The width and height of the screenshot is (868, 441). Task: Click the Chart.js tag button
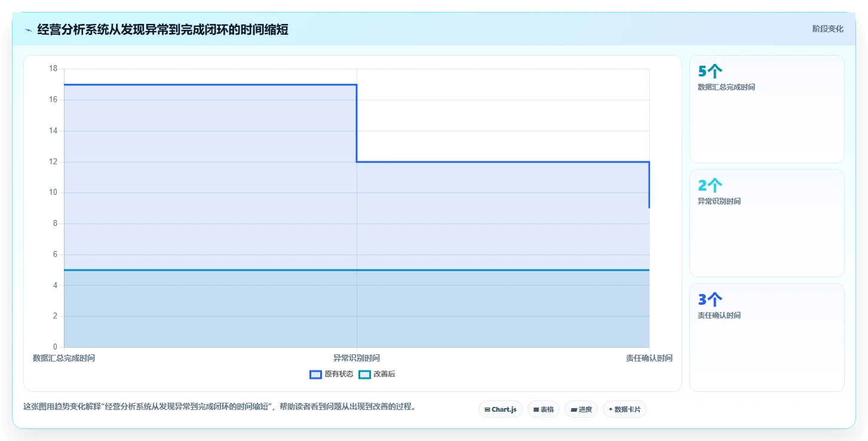tap(501, 409)
